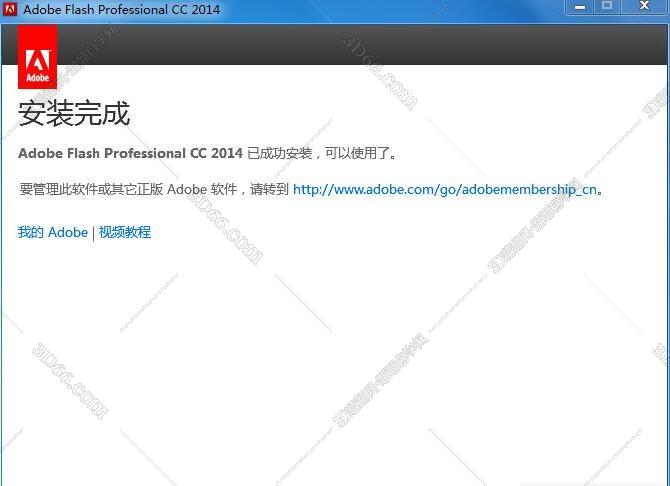The image size is (670, 486).
Task: Click the Adobe icon in title bar
Action: [x=9, y=8]
